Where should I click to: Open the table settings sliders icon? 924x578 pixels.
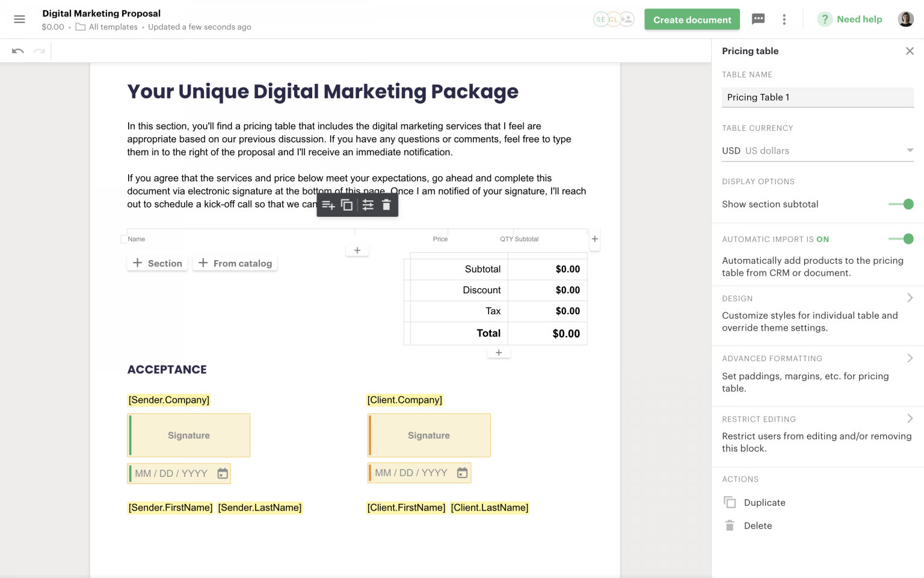tap(368, 205)
